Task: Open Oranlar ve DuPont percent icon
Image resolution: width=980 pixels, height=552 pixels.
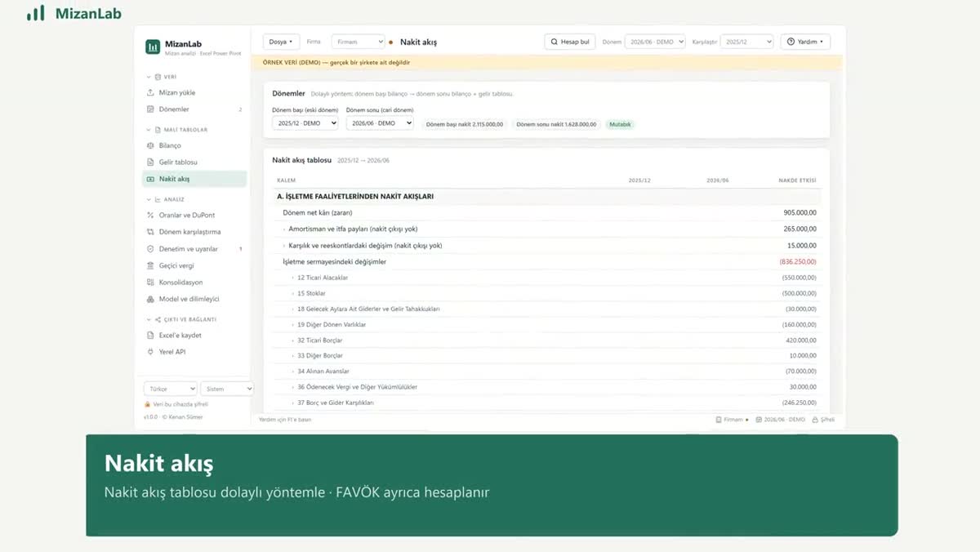Action: pos(150,216)
